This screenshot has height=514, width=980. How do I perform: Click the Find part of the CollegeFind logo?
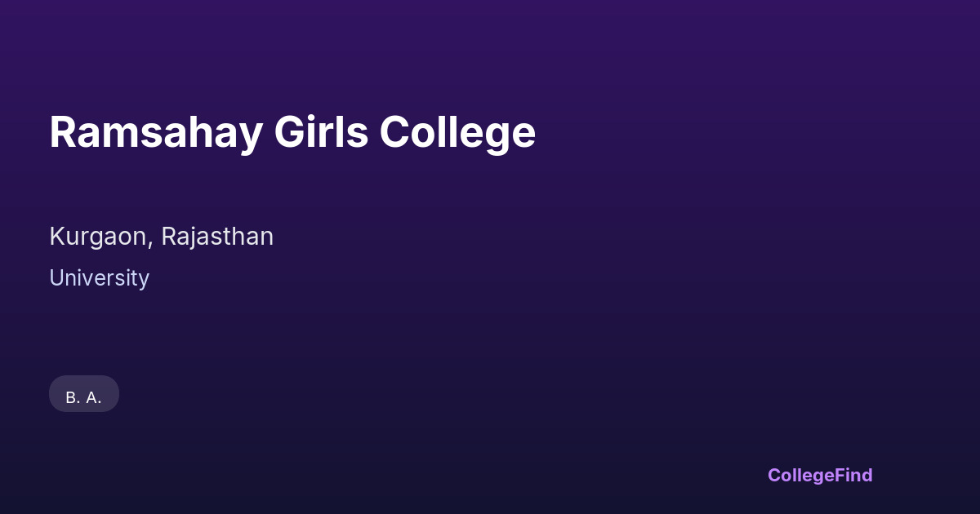(854, 475)
